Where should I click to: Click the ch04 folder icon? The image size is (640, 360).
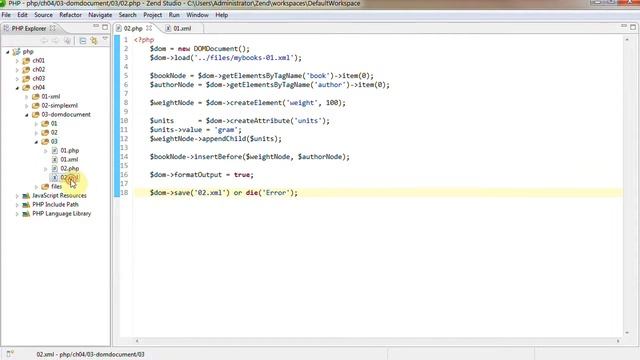point(26,87)
